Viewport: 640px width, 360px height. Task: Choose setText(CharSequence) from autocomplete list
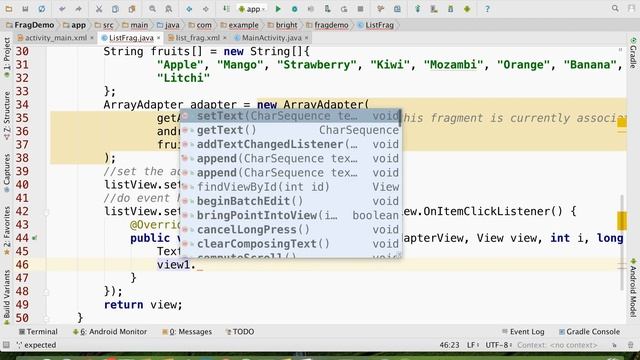pos(290,116)
